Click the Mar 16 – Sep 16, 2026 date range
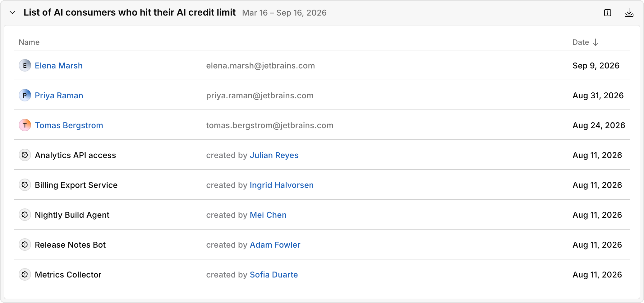The height and width of the screenshot is (303, 644). 284,13
